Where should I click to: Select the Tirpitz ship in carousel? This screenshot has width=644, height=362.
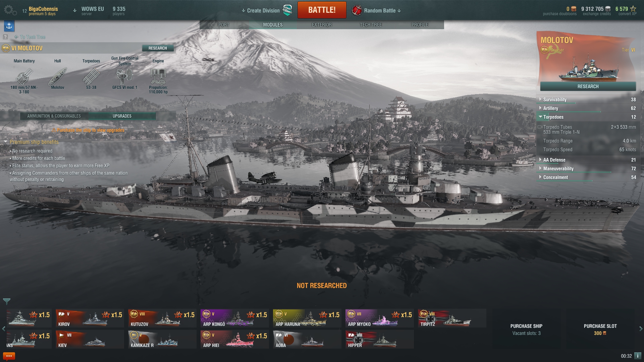click(x=452, y=318)
